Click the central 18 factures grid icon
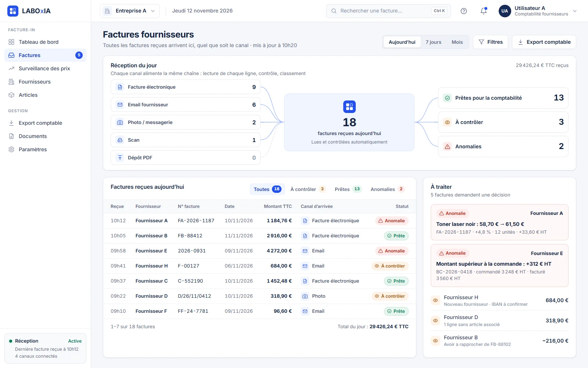 pyautogui.click(x=349, y=107)
